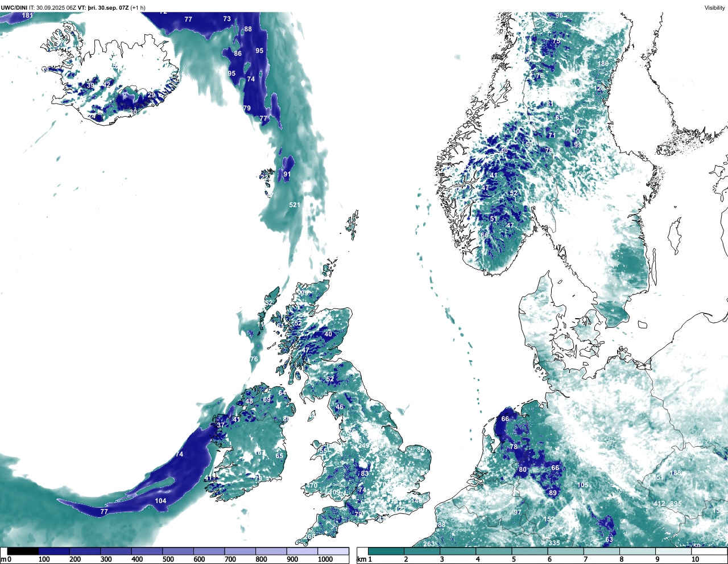Click the m unit label on legend

point(3,559)
